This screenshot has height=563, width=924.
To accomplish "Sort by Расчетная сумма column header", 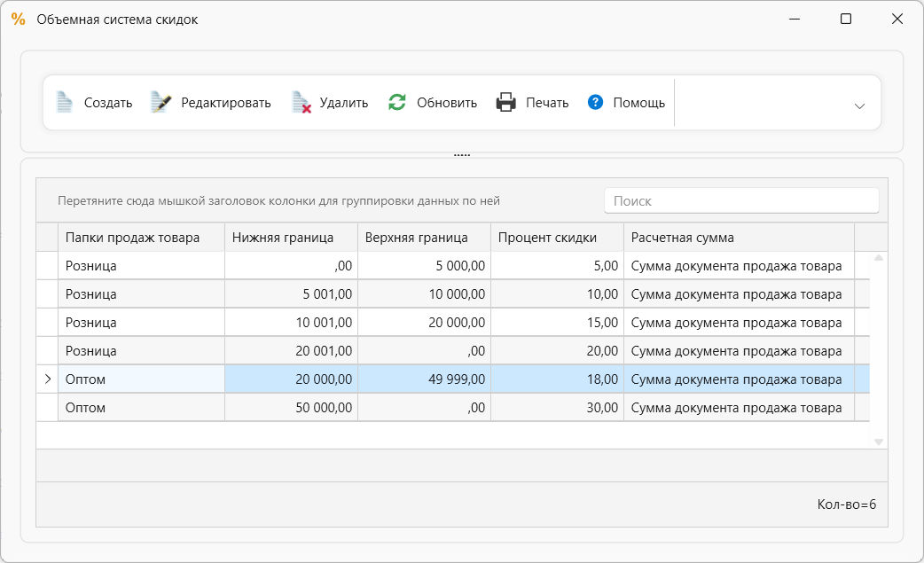I will coord(739,238).
